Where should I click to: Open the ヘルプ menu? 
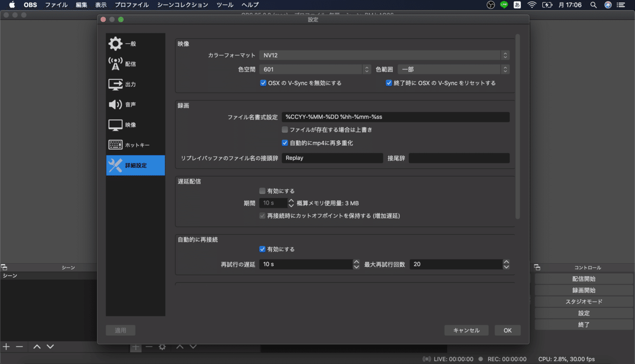(x=250, y=5)
